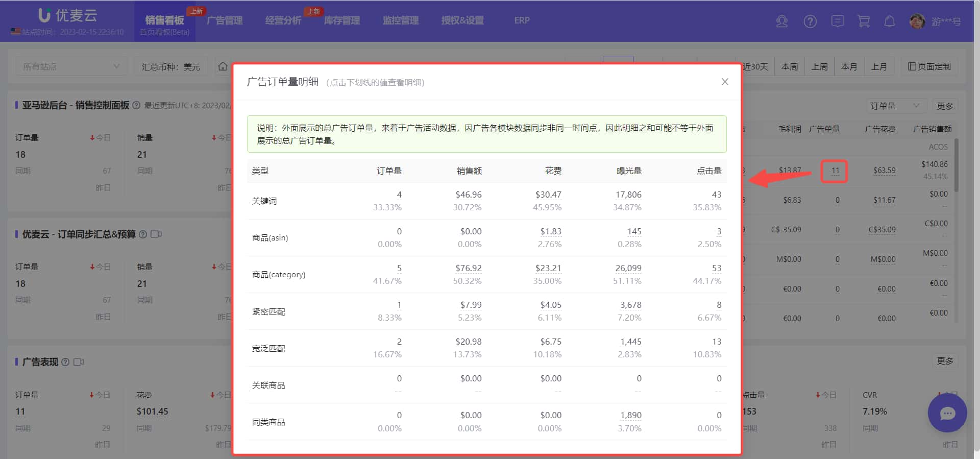Open the 广告管理 menu
The image size is (980, 459).
pyautogui.click(x=225, y=20)
